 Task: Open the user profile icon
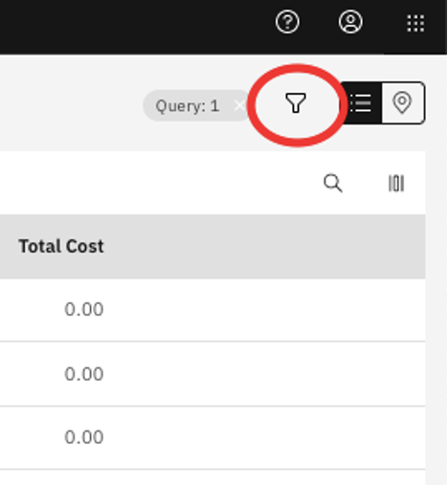click(350, 22)
